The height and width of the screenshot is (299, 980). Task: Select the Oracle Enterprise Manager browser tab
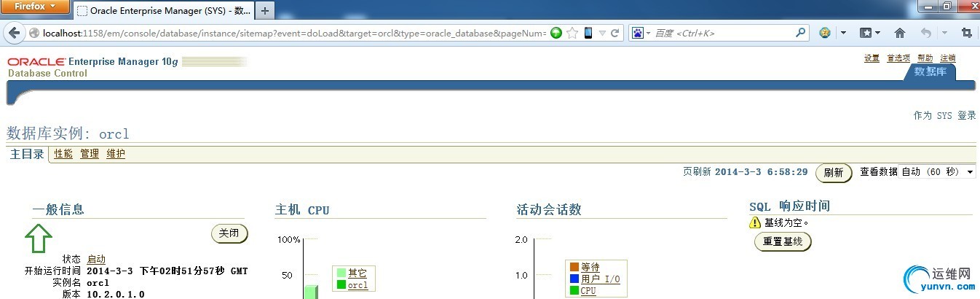pos(162,11)
